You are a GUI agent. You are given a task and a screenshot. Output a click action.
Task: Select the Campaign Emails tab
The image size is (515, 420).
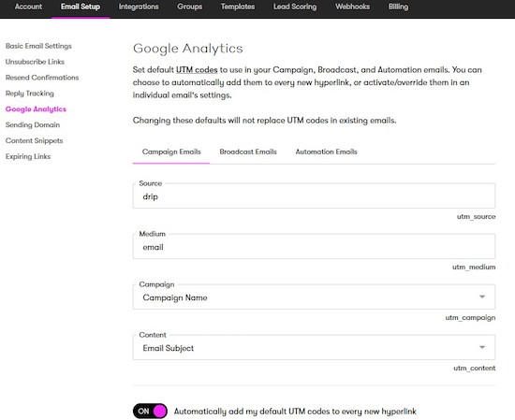171,152
